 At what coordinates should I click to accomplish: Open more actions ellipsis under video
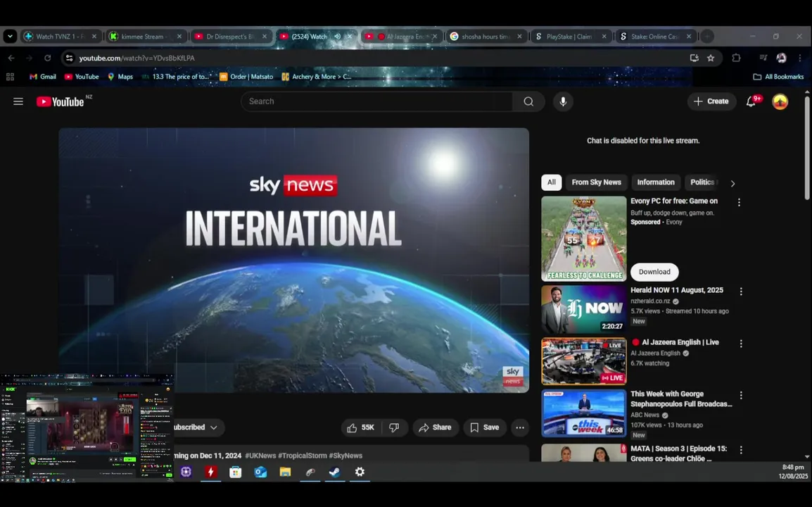[520, 427]
